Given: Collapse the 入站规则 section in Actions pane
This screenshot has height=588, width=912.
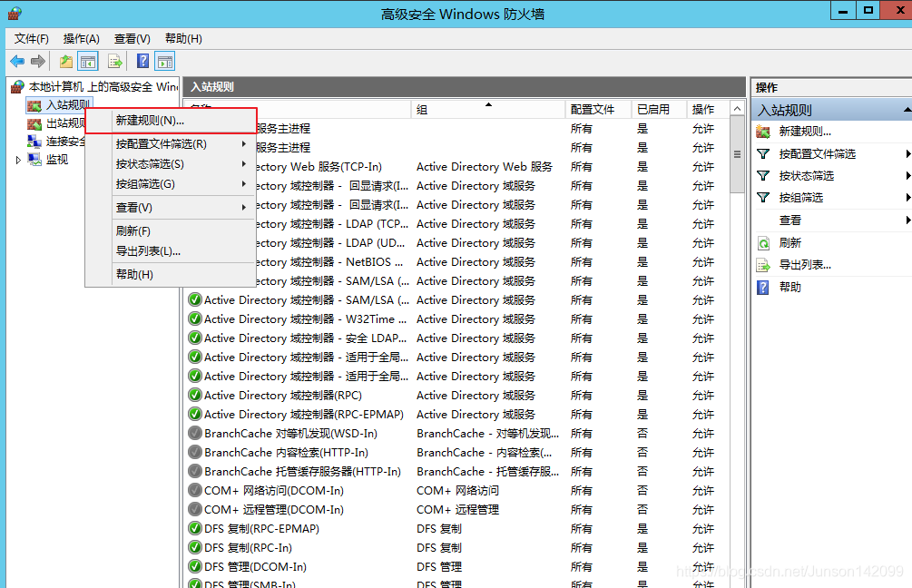Looking at the screenshot, I should point(907,110).
